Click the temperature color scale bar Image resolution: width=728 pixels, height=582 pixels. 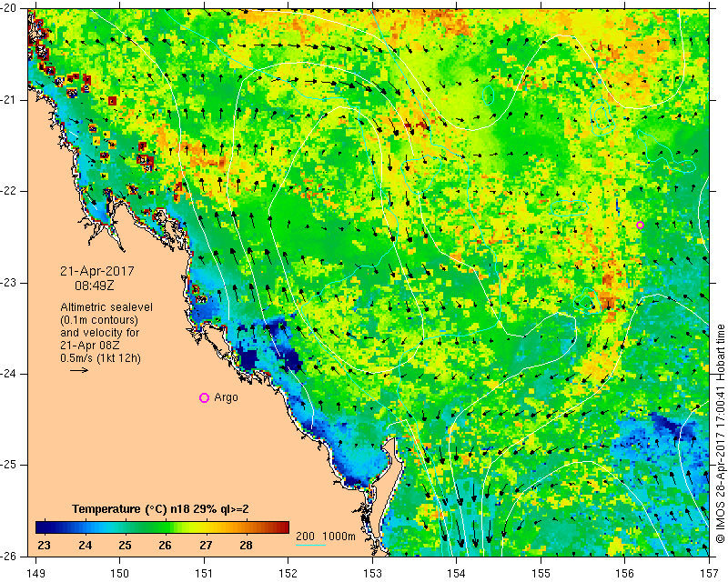point(162,527)
